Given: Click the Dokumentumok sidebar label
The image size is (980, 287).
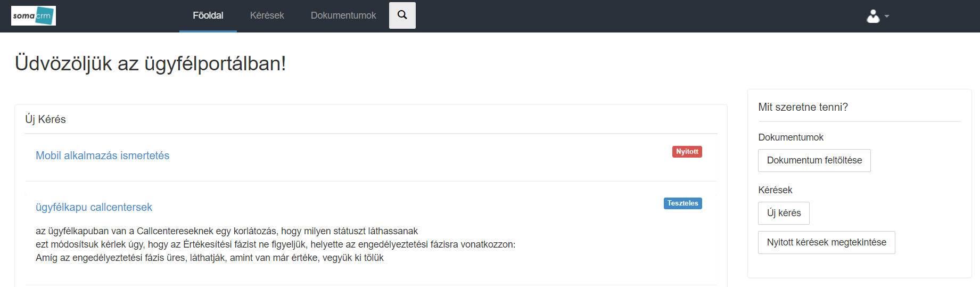Looking at the screenshot, I should 790,137.
